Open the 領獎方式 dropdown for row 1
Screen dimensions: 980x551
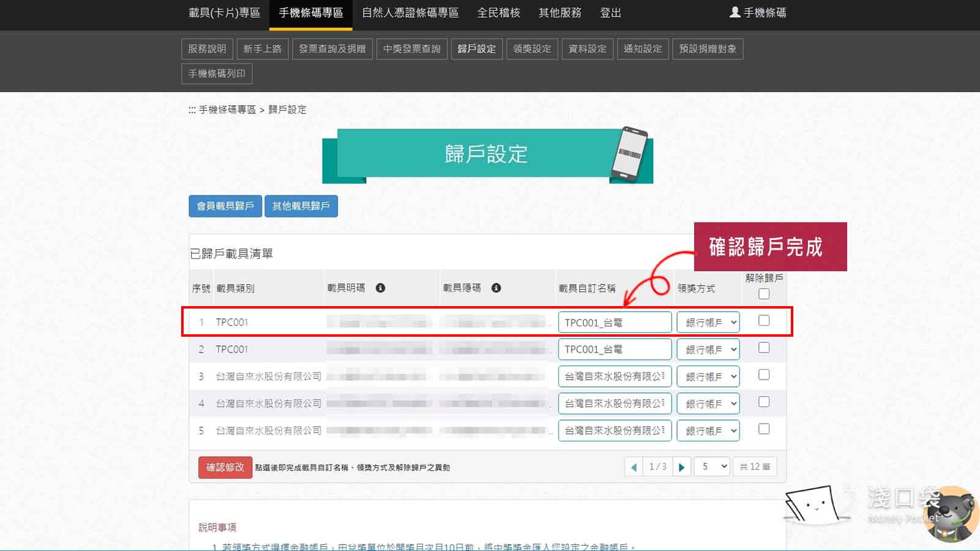(708, 321)
